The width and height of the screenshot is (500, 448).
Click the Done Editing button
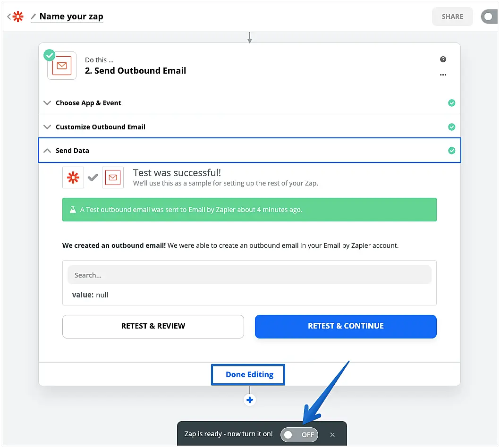point(248,375)
